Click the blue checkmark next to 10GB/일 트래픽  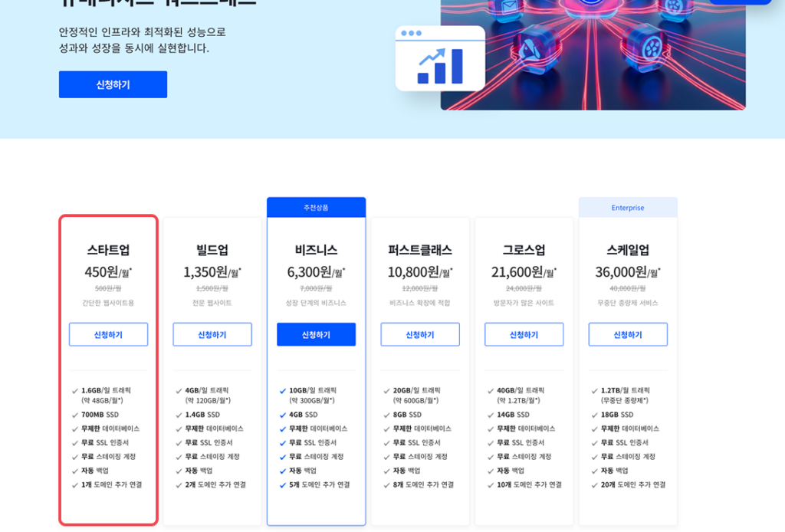[283, 391]
